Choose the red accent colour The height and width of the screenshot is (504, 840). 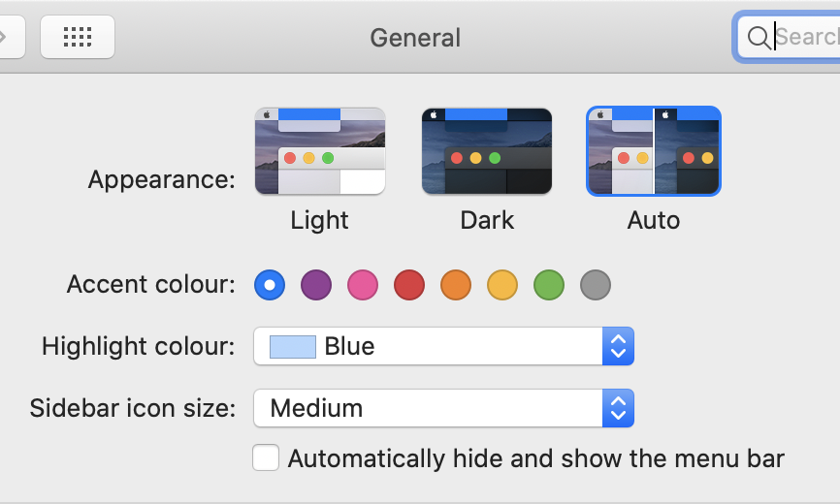click(409, 285)
